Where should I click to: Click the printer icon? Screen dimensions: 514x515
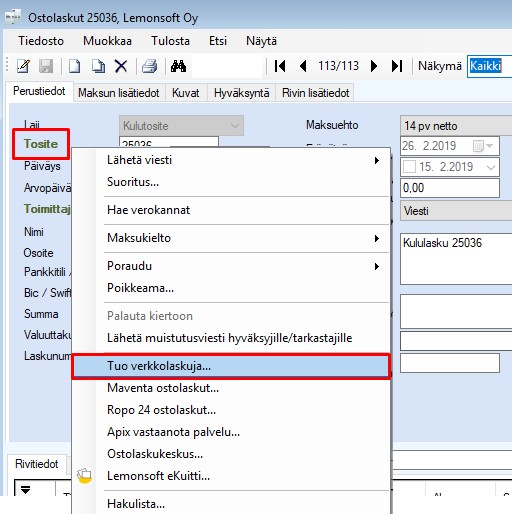click(149, 66)
